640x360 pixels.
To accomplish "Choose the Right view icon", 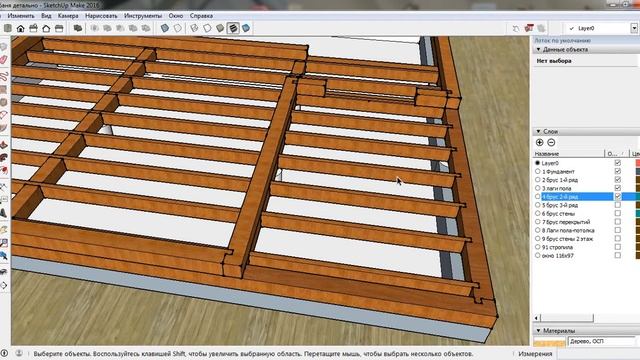I will [x=59, y=28].
